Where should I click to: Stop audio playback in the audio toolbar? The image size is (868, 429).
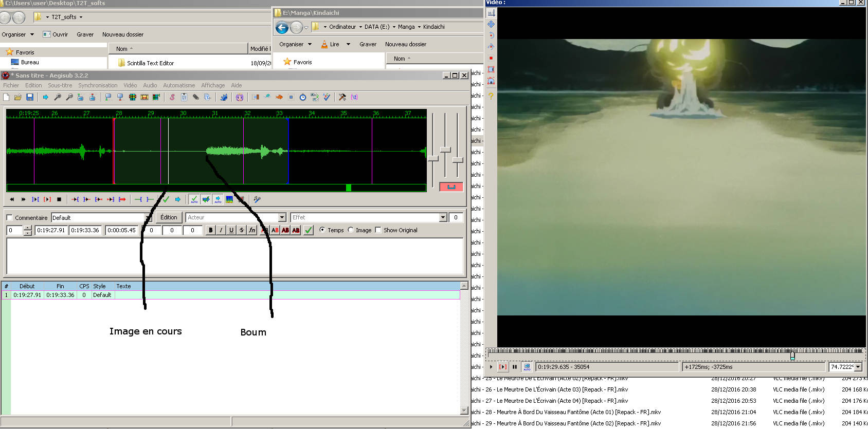click(59, 199)
